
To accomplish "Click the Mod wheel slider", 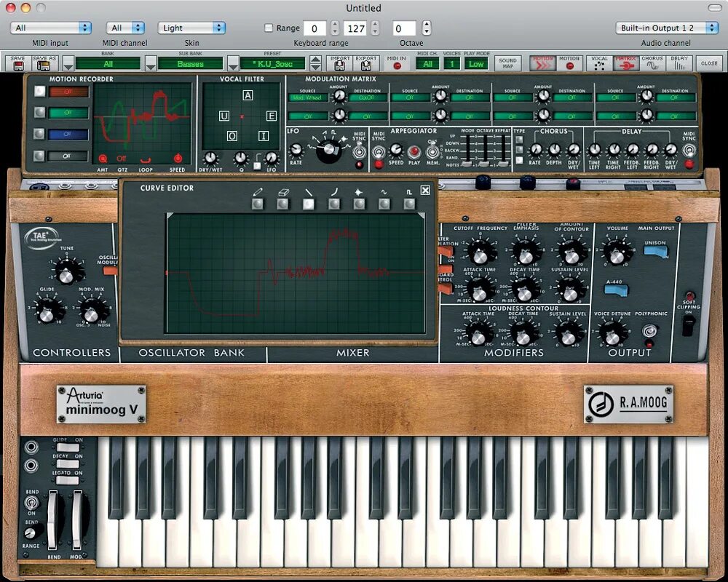I will [x=77, y=519].
